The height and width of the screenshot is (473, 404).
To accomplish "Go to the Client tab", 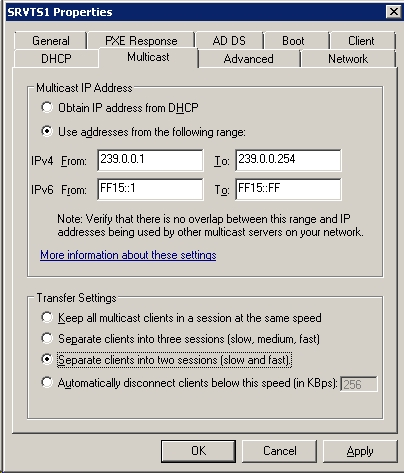I will (x=361, y=41).
